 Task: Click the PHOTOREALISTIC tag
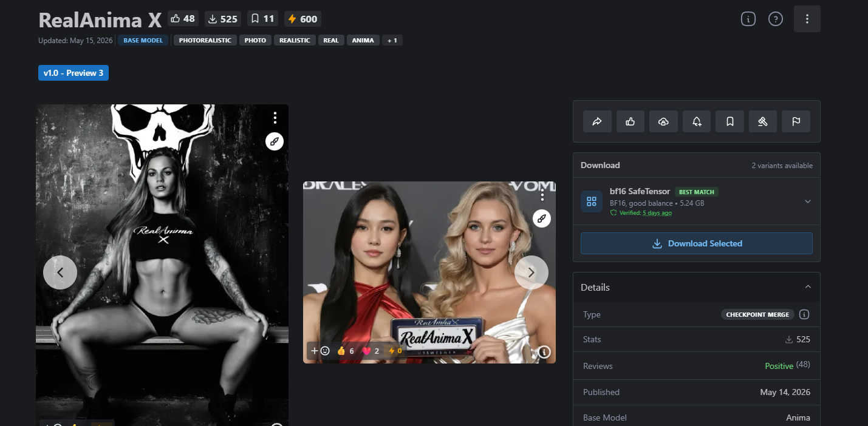[205, 40]
